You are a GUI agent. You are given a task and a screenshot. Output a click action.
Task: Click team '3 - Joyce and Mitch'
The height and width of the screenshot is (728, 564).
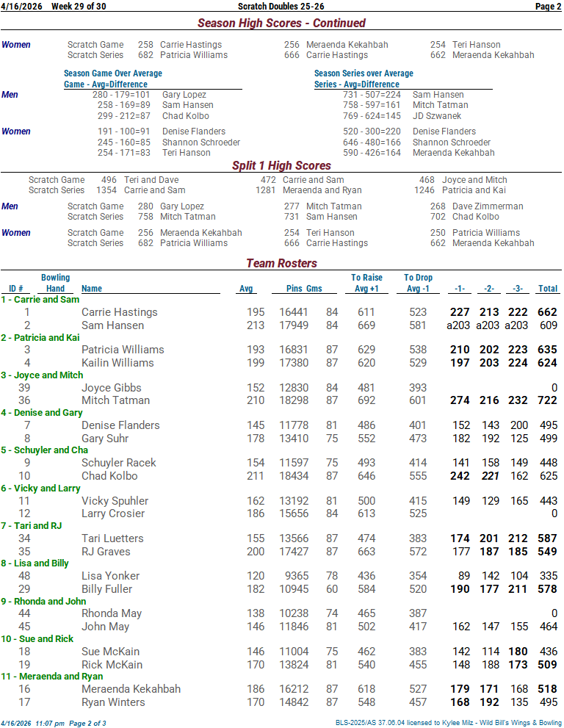coord(42,375)
